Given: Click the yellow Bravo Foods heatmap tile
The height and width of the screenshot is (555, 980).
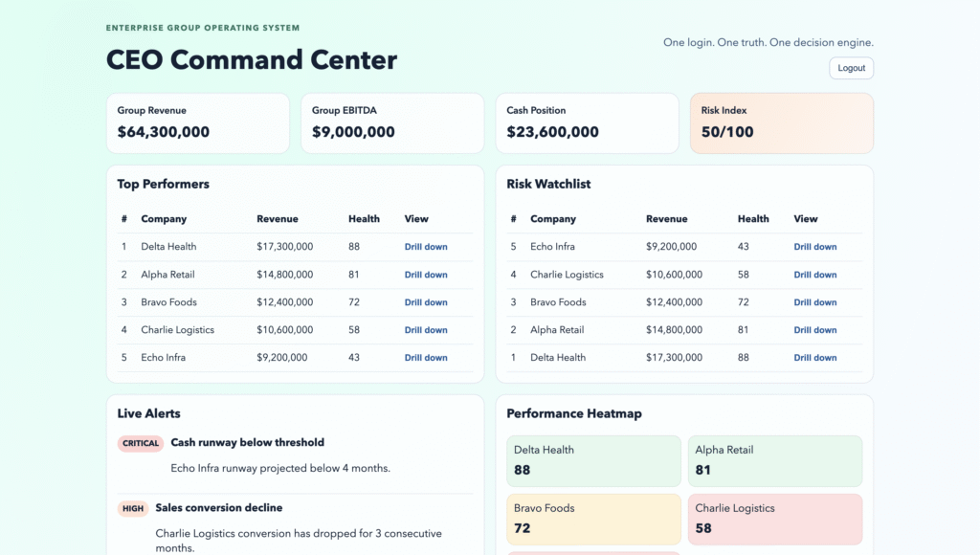Looking at the screenshot, I should coord(592,520).
